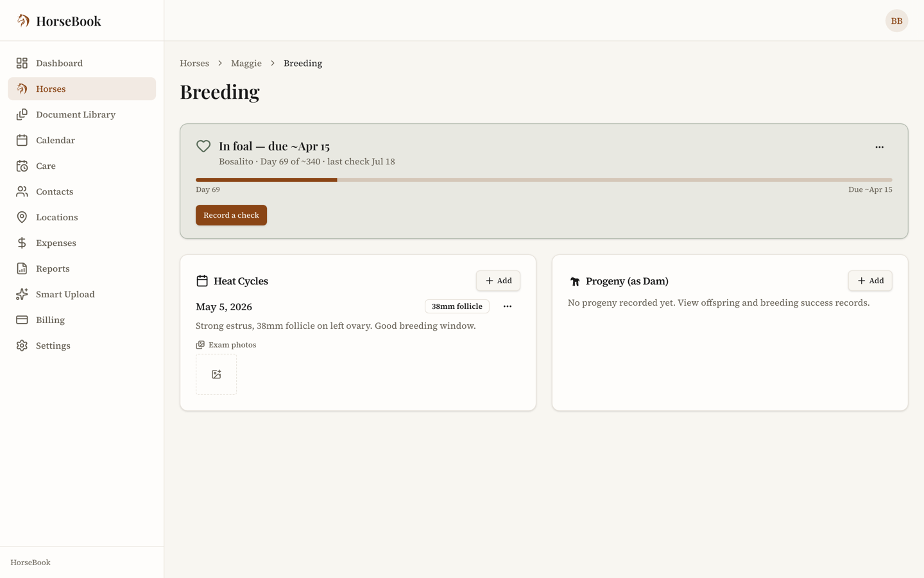The height and width of the screenshot is (578, 924).
Task: Open the BB user avatar menu
Action: pos(896,21)
